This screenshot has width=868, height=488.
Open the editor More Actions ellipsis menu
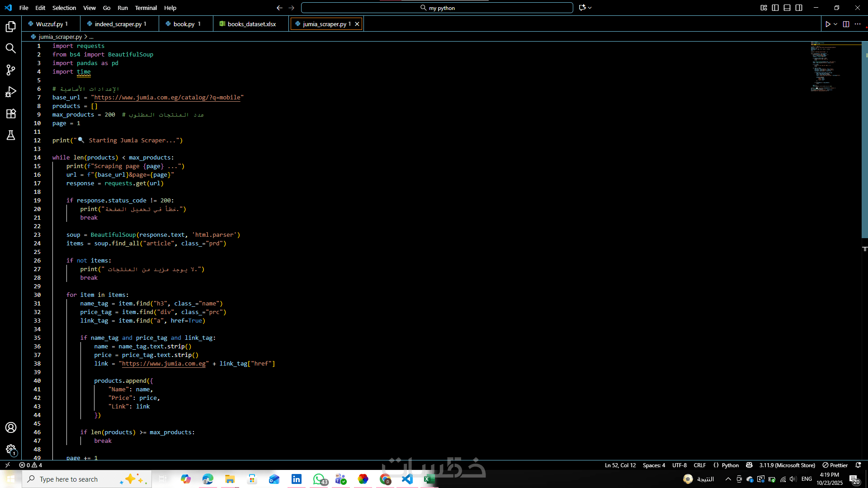[x=858, y=24]
